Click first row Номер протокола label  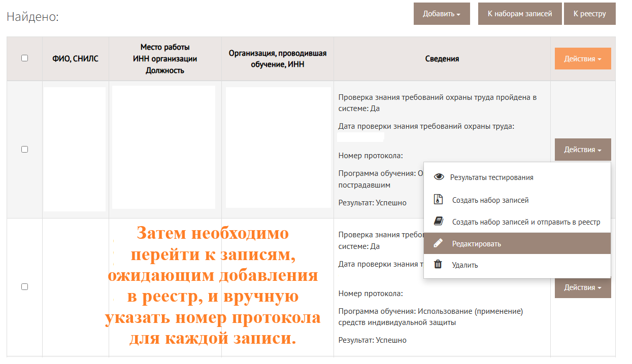[x=371, y=156]
